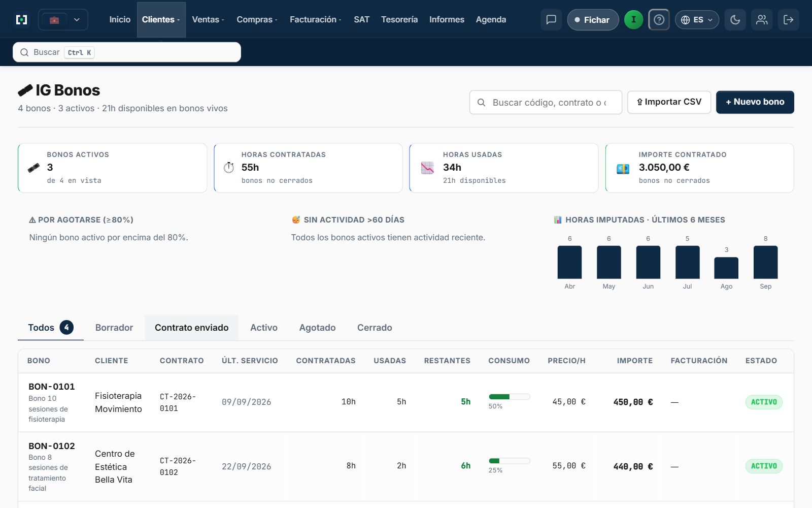Screen dimensions: 812x508
Task: Open the chat messages icon
Action: pyautogui.click(x=551, y=20)
